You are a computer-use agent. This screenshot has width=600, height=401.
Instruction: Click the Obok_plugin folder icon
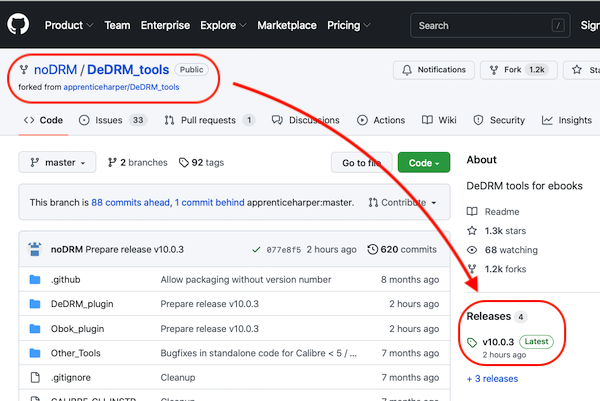click(35, 329)
